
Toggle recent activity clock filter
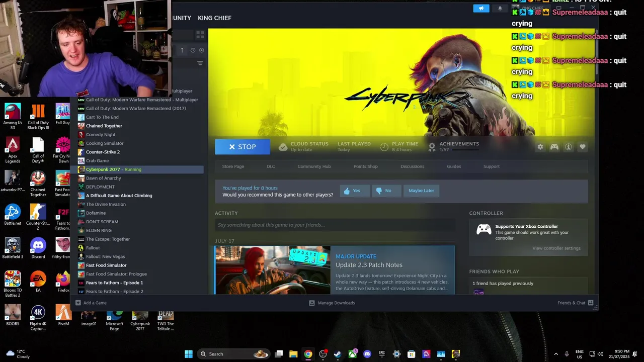(x=193, y=50)
